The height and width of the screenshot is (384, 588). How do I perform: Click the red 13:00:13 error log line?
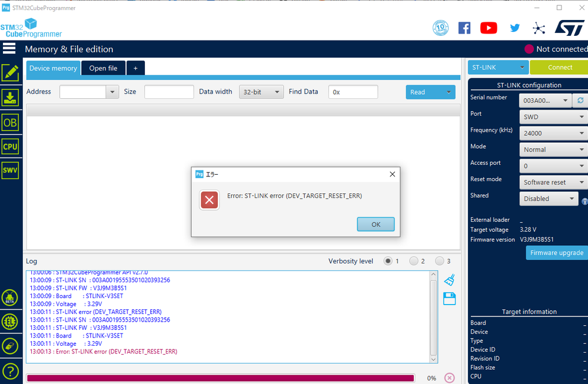coord(104,352)
